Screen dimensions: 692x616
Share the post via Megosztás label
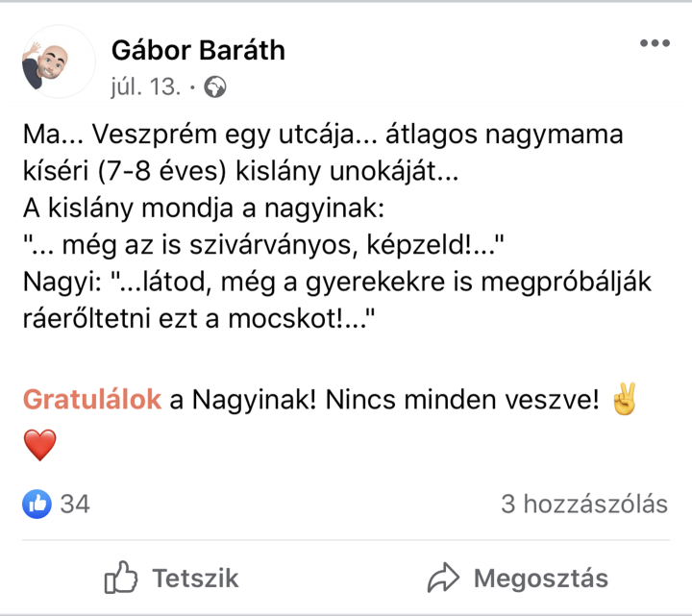[x=541, y=579]
